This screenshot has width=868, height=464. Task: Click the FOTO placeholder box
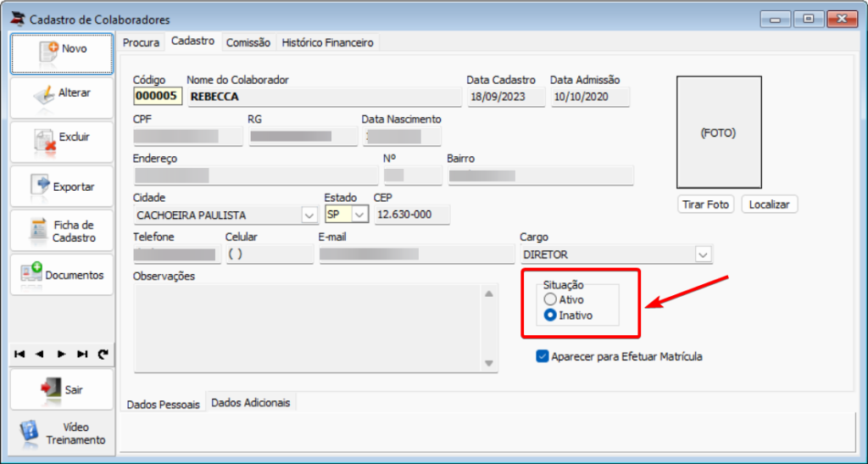click(719, 132)
